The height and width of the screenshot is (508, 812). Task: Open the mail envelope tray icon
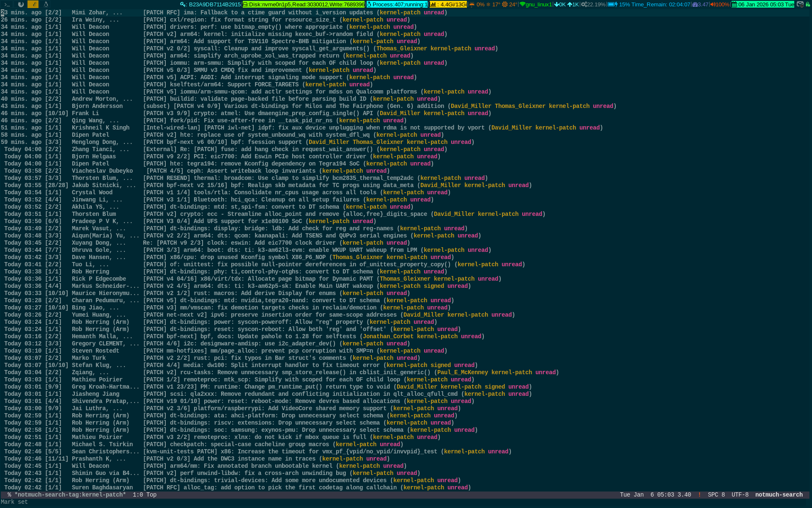tap(800, 4)
